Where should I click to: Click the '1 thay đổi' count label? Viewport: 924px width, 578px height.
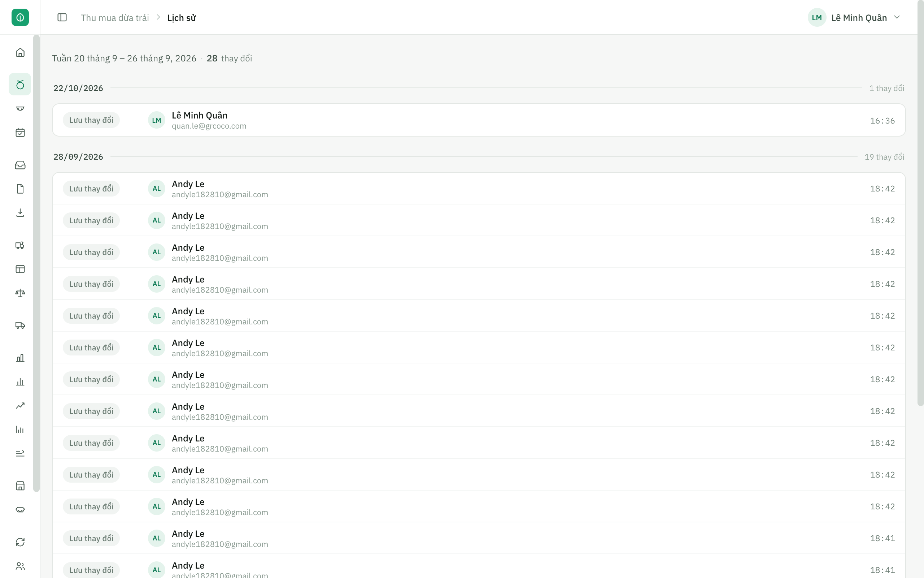point(886,88)
